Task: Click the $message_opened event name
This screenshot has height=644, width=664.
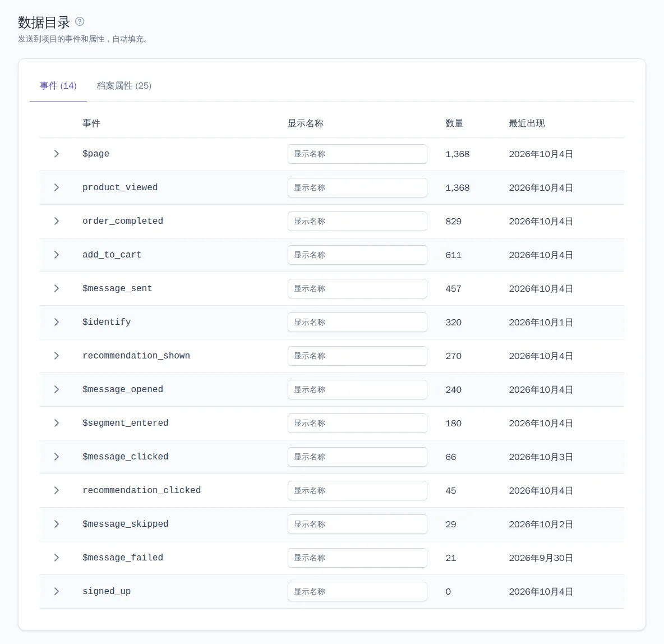Action: coord(122,389)
